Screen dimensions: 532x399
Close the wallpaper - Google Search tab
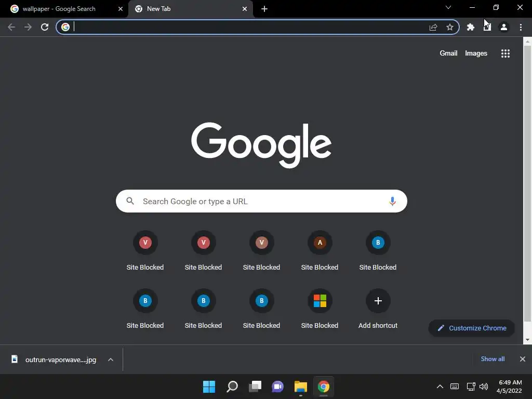point(121,9)
